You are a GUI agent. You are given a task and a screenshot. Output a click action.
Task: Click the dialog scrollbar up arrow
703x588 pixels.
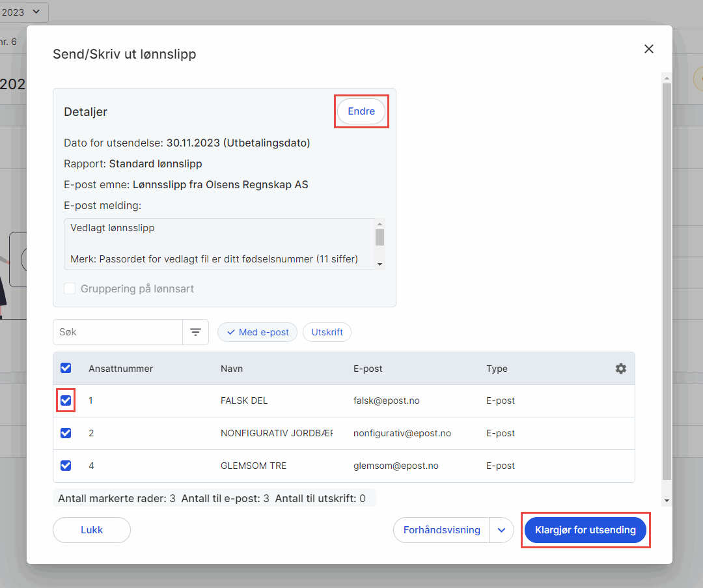[x=667, y=78]
